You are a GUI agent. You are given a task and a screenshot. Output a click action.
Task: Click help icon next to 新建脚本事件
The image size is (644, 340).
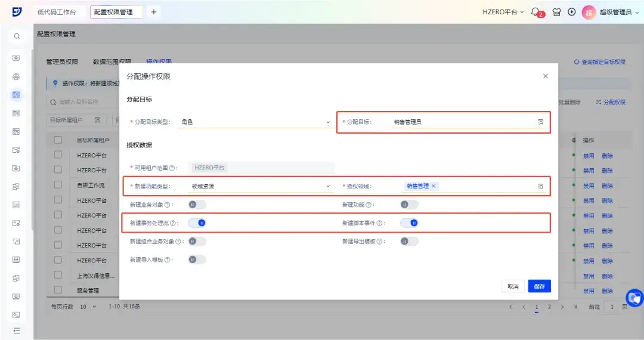379,223
